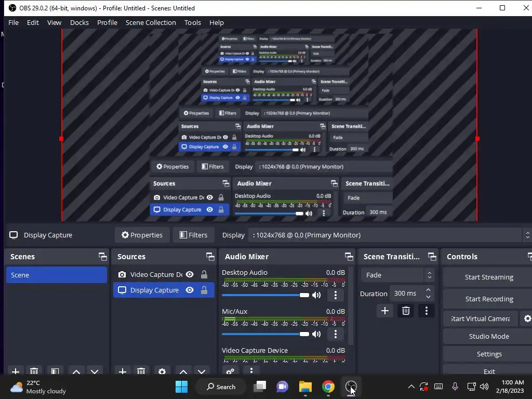Image resolution: width=532 pixels, height=399 pixels.
Task: Toggle lock on Display Capture source
Action: tap(204, 290)
